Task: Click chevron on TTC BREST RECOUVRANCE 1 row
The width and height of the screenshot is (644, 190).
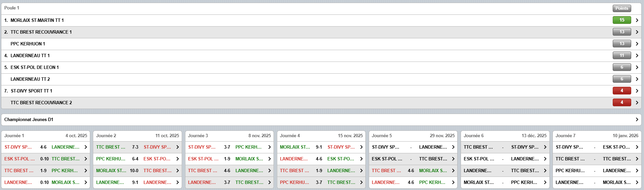Action: pos(637,32)
